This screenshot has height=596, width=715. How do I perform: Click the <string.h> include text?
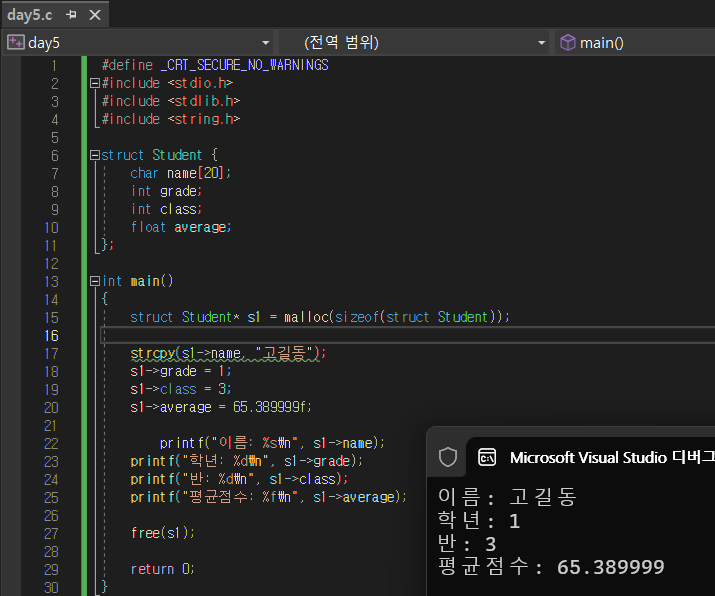(204, 119)
